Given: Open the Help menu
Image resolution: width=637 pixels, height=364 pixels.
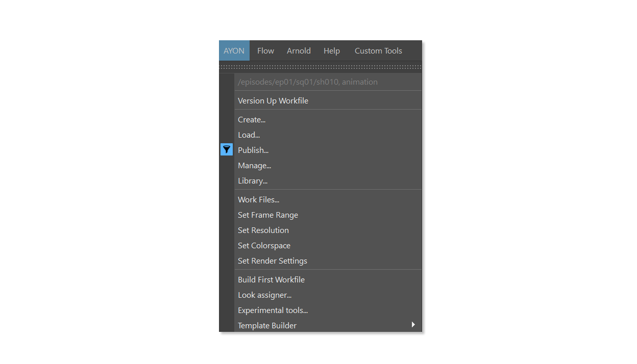Looking at the screenshot, I should pyautogui.click(x=332, y=50).
